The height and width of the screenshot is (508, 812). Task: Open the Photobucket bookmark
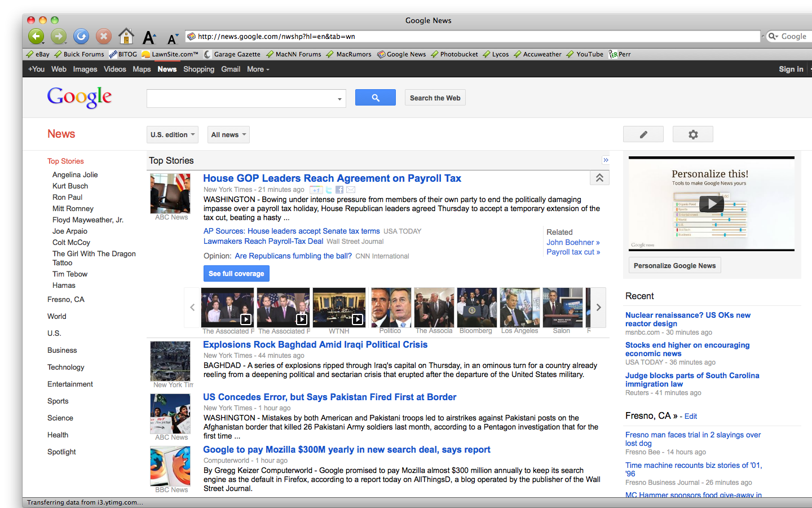[454, 54]
